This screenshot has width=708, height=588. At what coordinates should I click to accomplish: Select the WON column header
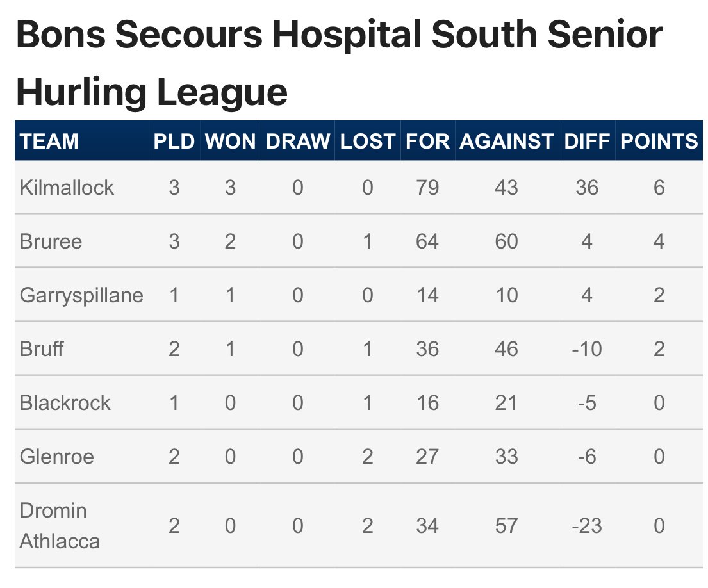[230, 142]
